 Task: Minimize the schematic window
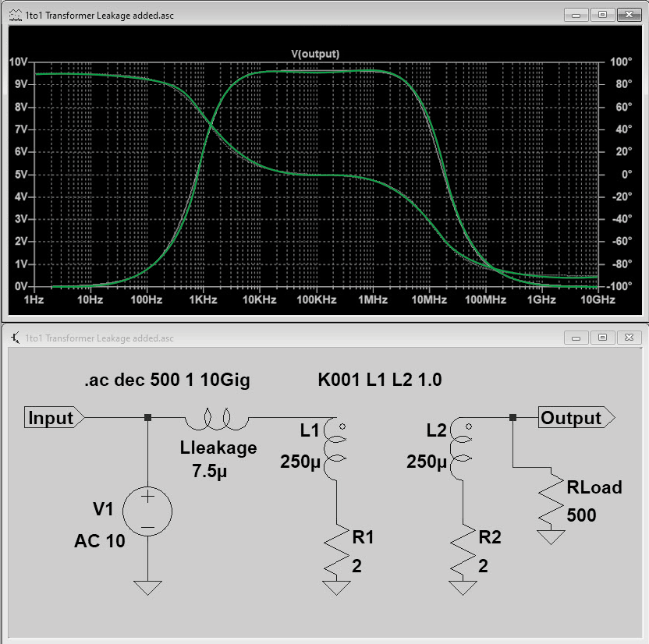click(578, 338)
